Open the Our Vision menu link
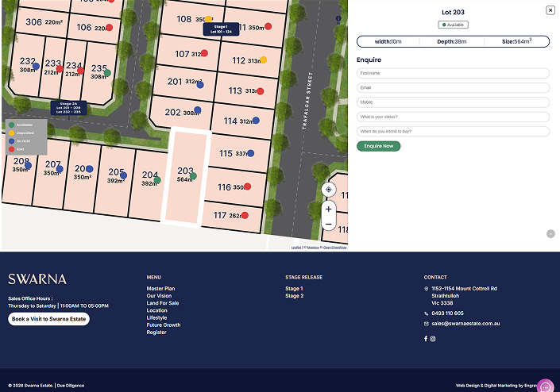 (159, 296)
